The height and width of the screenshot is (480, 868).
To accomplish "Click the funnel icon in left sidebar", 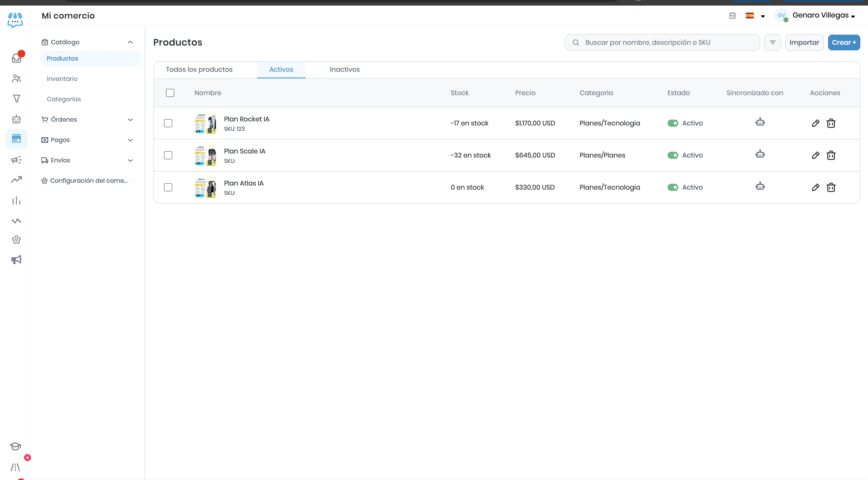I will [x=16, y=99].
